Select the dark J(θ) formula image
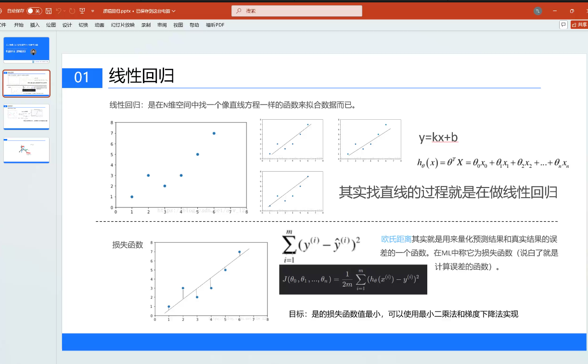This screenshot has height=364, width=588. 353,279
